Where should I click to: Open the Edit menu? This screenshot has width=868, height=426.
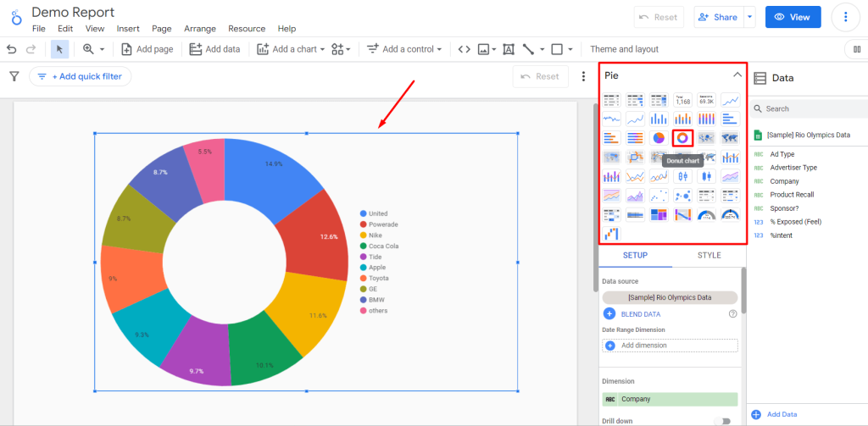click(65, 29)
